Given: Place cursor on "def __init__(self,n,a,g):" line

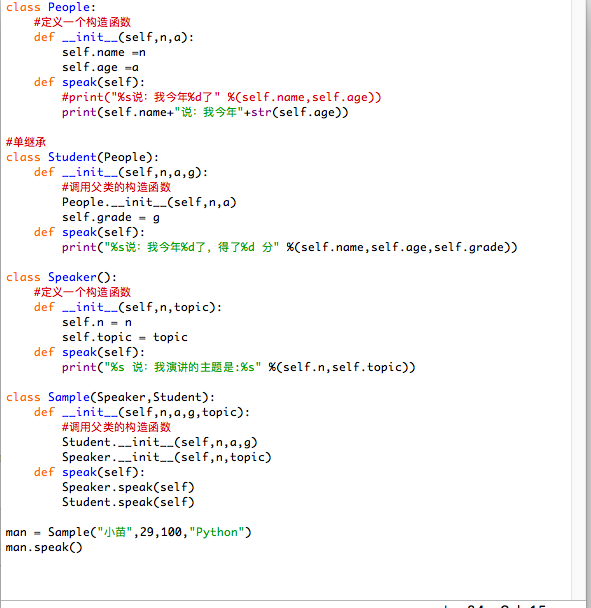Looking at the screenshot, I should 121,172.
